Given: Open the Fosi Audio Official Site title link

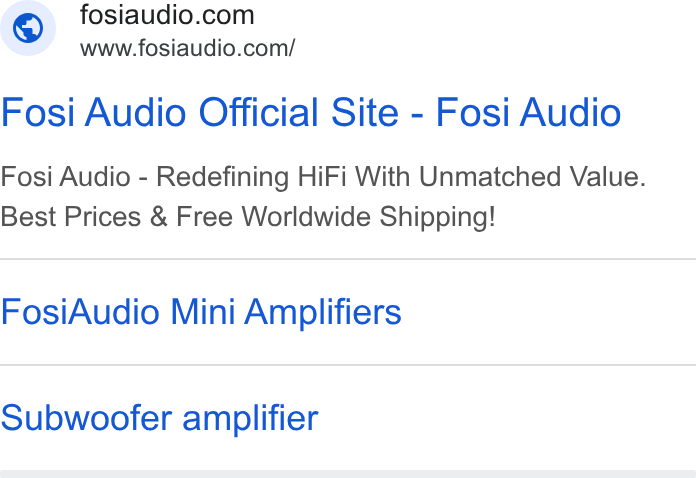Looking at the screenshot, I should coord(311,113).
